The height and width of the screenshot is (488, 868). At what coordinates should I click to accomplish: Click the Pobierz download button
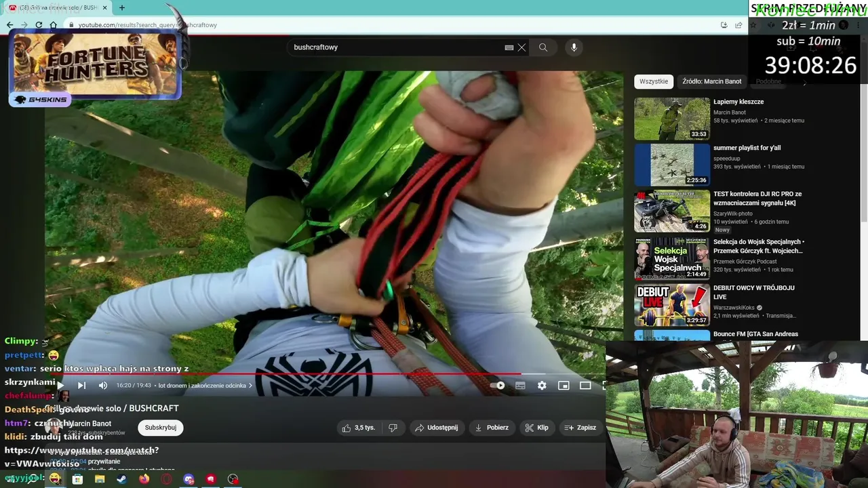click(492, 428)
